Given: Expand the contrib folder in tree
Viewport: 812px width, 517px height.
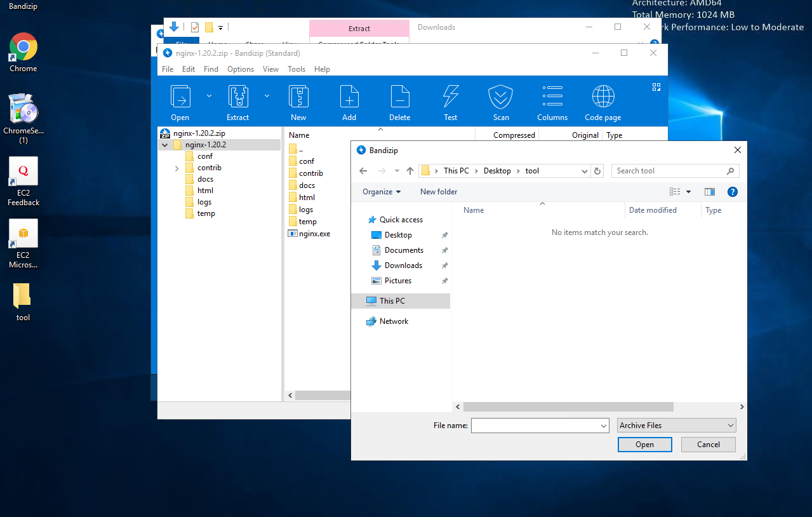Looking at the screenshot, I should click(176, 168).
